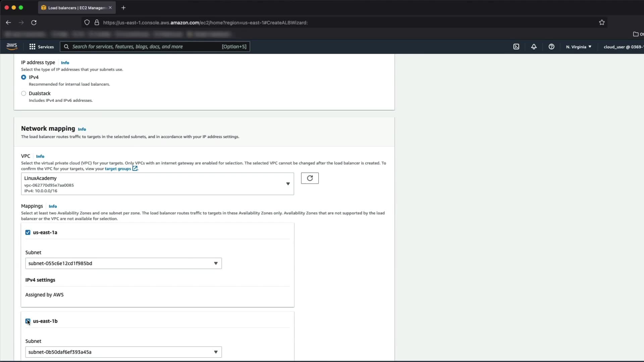Open the target groups link
Viewport: 644px width, 362px height.
[x=118, y=169]
